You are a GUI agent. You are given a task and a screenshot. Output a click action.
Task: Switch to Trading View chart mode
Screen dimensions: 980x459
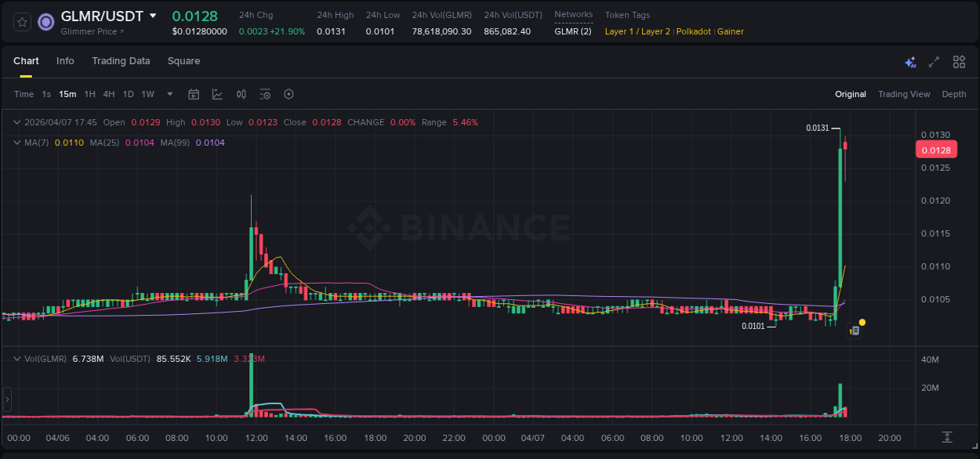[x=904, y=94]
